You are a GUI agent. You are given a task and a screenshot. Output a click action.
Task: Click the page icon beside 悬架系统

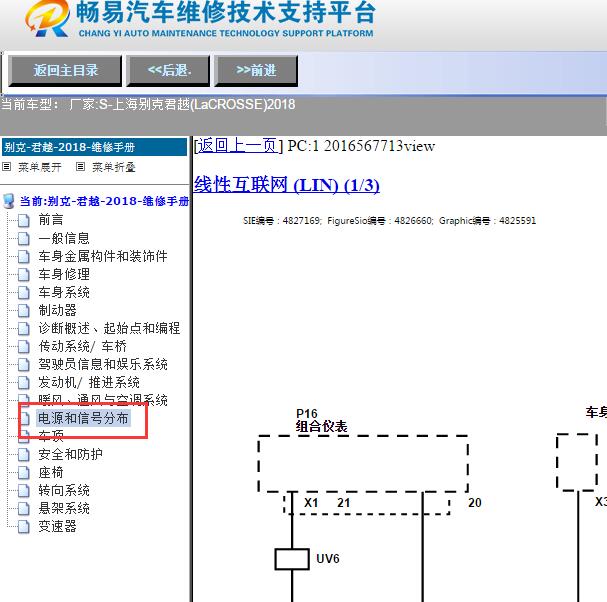24,509
